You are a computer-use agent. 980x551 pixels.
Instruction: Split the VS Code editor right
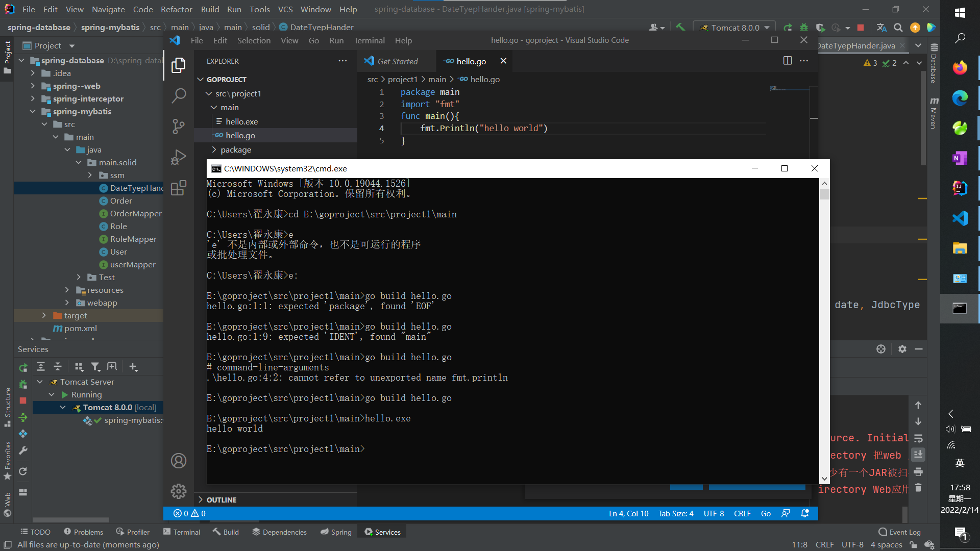pyautogui.click(x=788, y=61)
